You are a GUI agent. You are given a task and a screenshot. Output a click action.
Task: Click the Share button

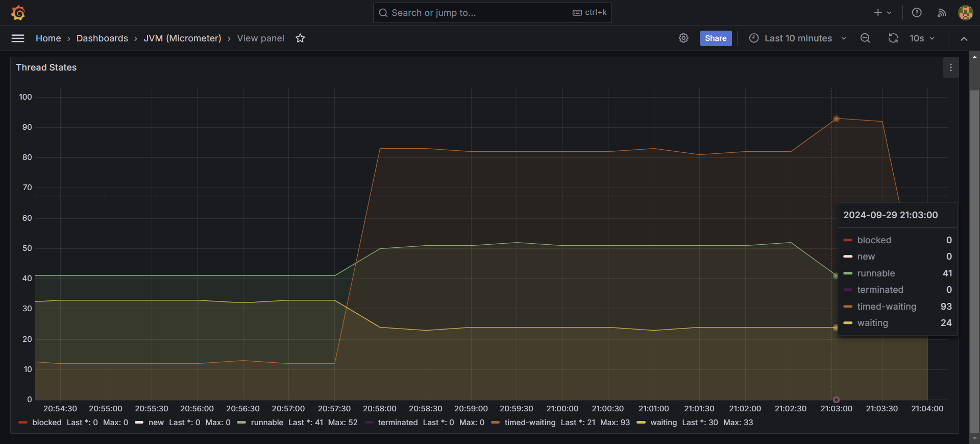(716, 38)
